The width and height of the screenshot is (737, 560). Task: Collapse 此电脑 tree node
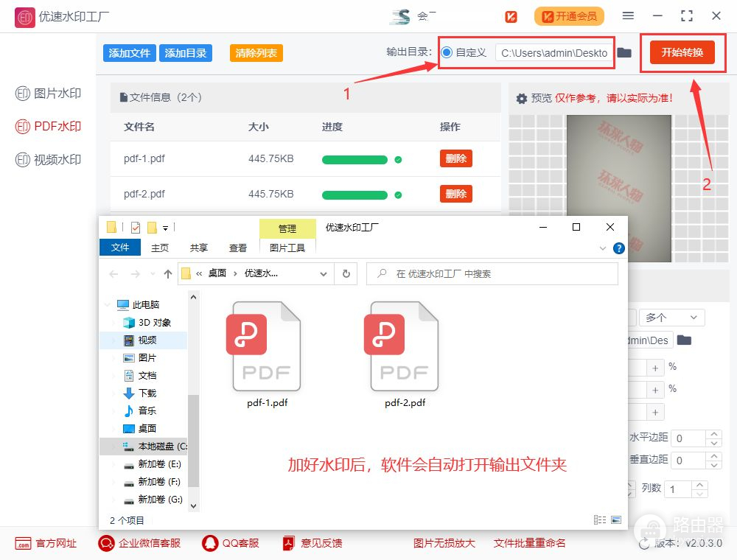pos(108,304)
